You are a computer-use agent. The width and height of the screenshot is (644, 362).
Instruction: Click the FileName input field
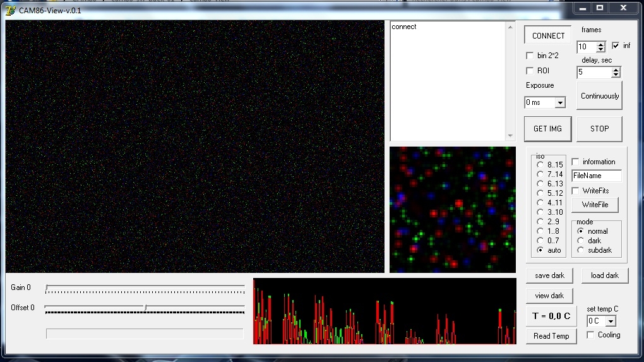597,176
